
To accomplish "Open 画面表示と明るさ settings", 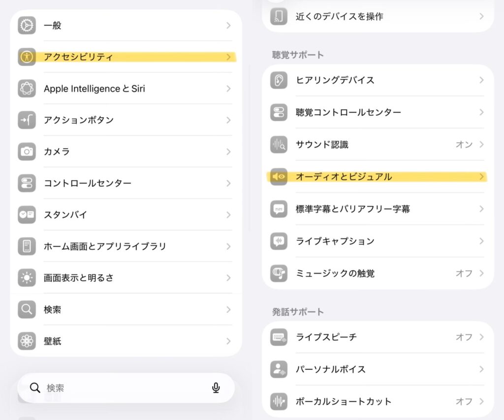I will point(79,278).
